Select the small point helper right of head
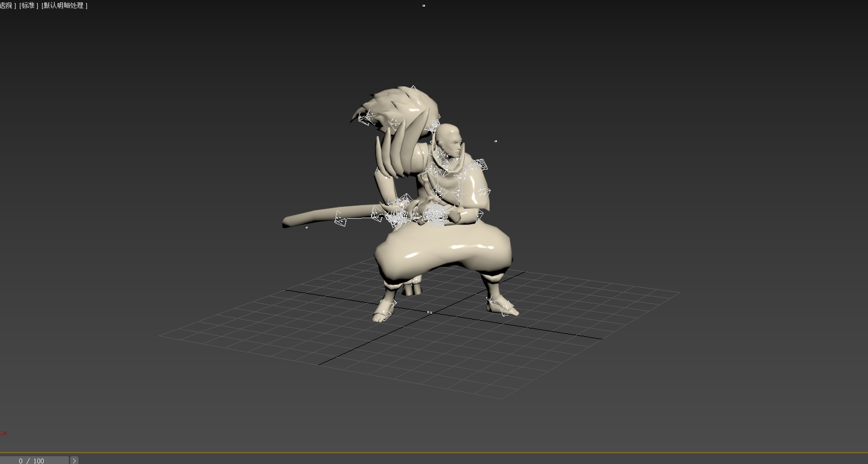868x464 pixels. click(496, 141)
